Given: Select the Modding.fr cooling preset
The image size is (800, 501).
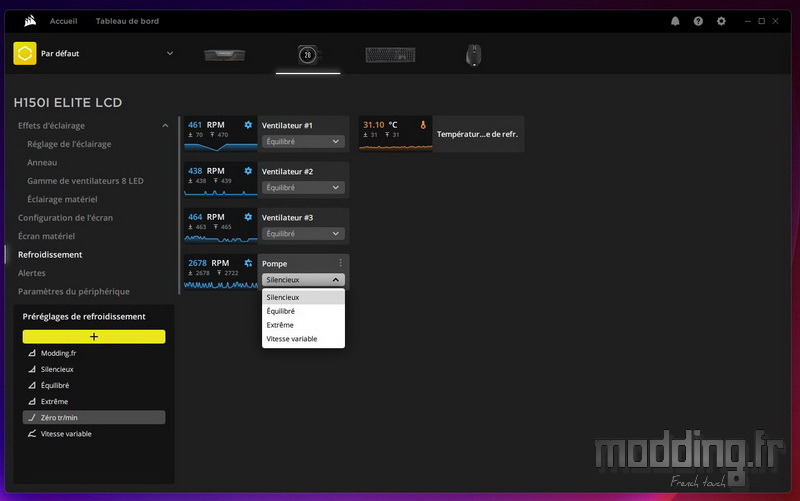Looking at the screenshot, I should tap(94, 353).
